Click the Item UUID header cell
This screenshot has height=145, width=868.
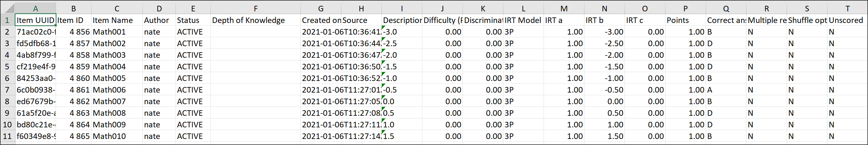click(x=35, y=20)
